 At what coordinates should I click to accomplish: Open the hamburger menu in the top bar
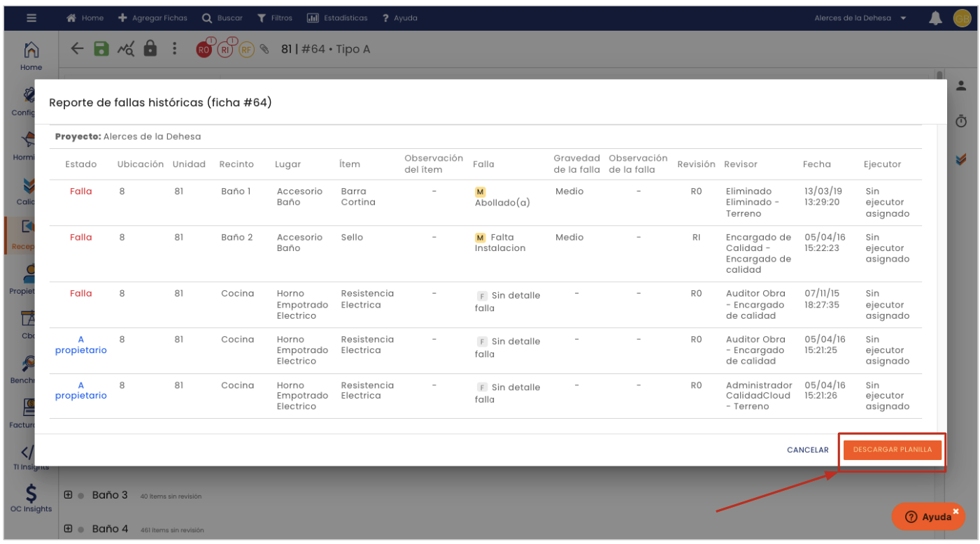pyautogui.click(x=31, y=18)
